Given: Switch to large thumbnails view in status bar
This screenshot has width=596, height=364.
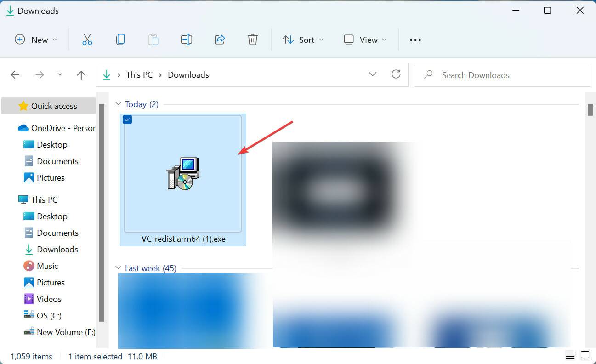Looking at the screenshot, I should 585,355.
